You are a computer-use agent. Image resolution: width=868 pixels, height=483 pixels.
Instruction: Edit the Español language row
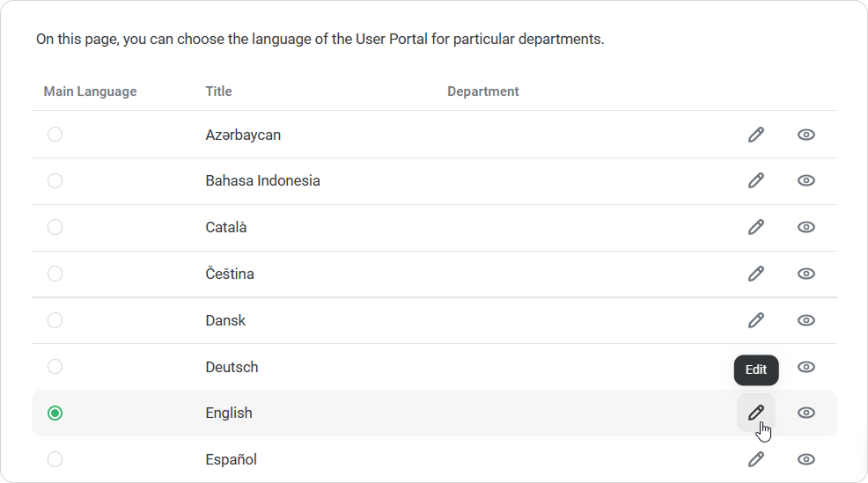tap(755, 459)
